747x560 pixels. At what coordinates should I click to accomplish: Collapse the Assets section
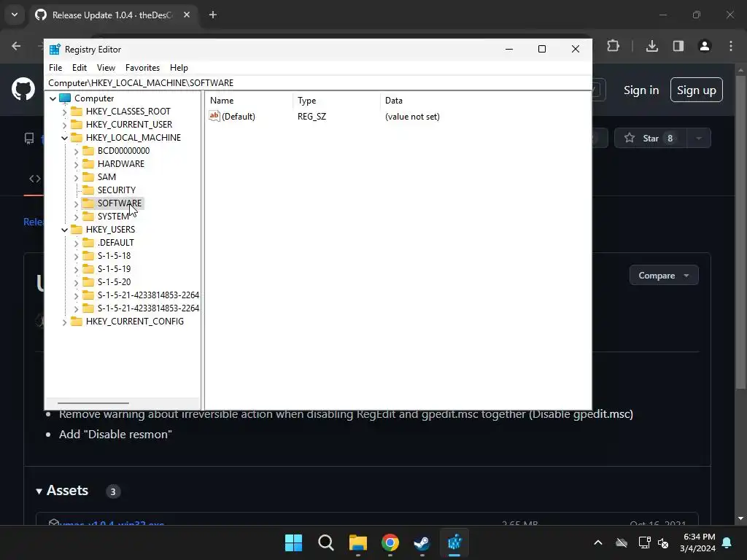(63, 491)
